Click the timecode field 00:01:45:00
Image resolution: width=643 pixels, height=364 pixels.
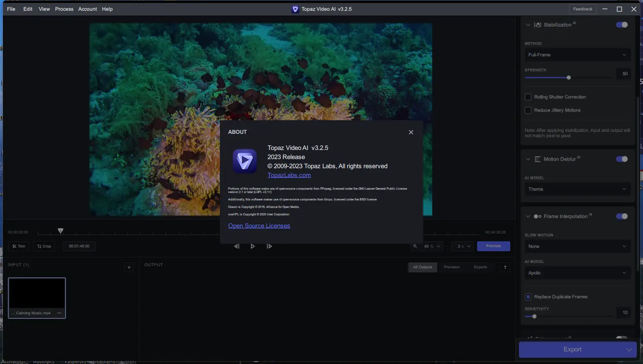click(79, 246)
